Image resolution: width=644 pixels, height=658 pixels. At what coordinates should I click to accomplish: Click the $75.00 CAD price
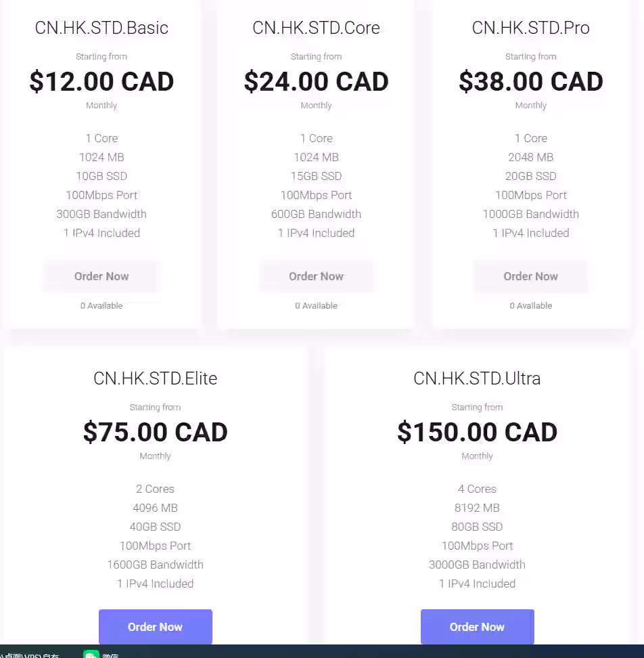tap(155, 432)
